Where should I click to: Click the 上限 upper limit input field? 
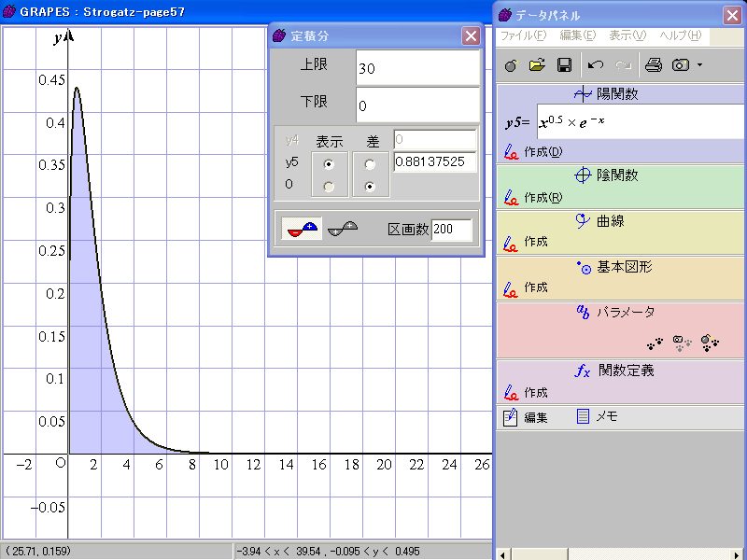(416, 68)
